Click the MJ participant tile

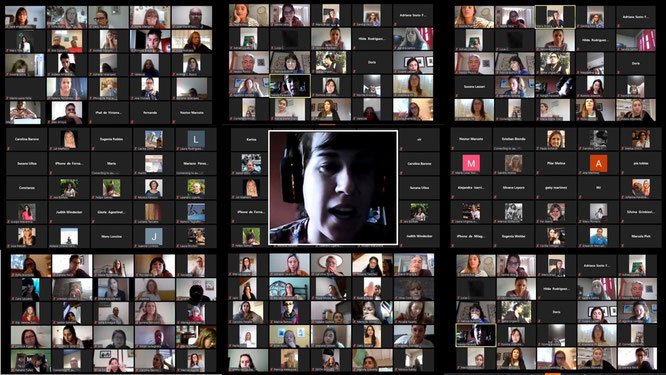tap(598, 188)
